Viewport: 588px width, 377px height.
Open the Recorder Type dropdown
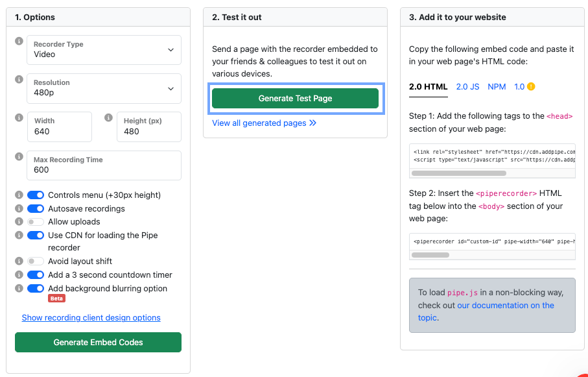[x=104, y=50]
